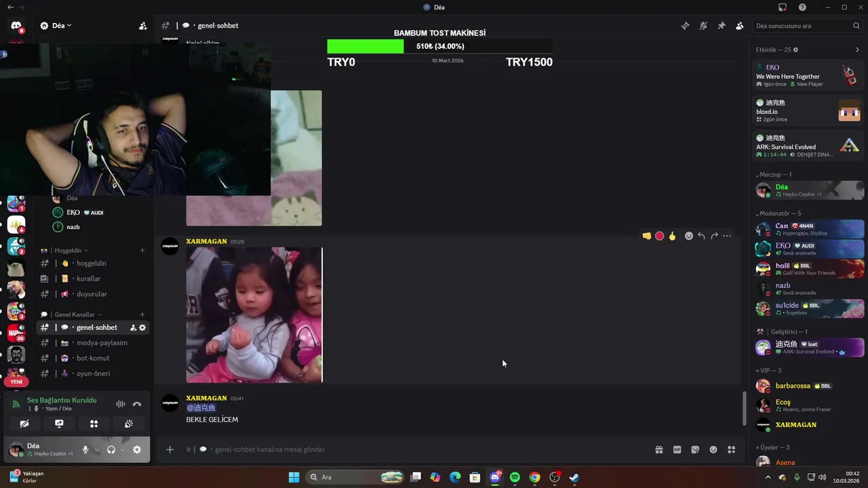Open the medya-paylasim channel
868x488 pixels.
point(93,343)
